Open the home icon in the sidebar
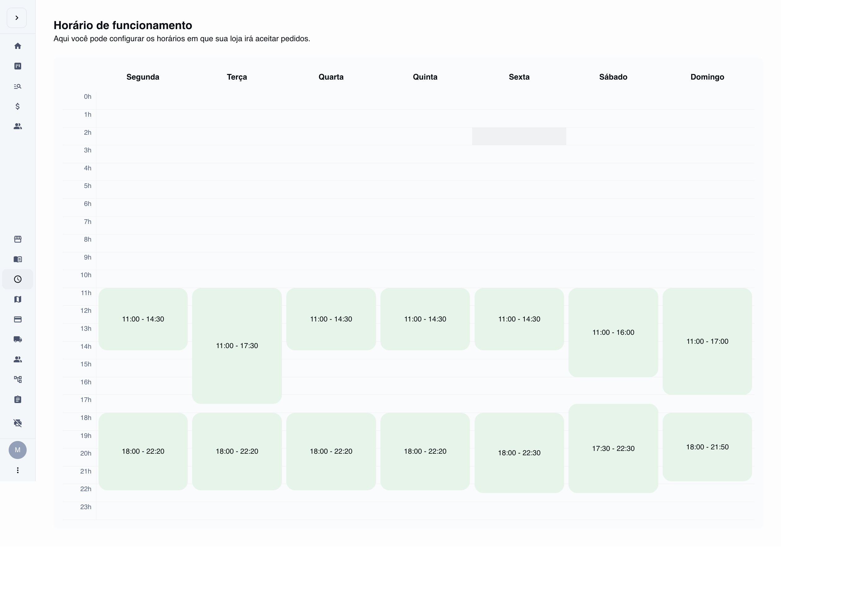 coord(17,46)
